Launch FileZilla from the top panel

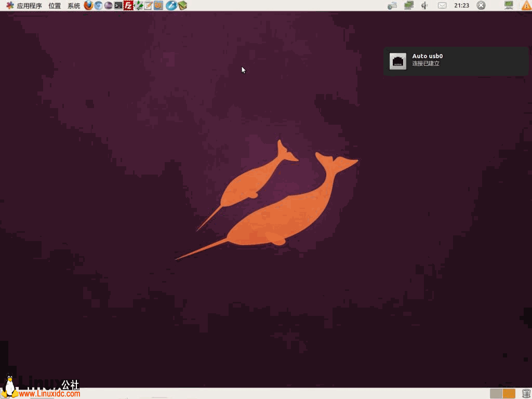click(x=128, y=6)
